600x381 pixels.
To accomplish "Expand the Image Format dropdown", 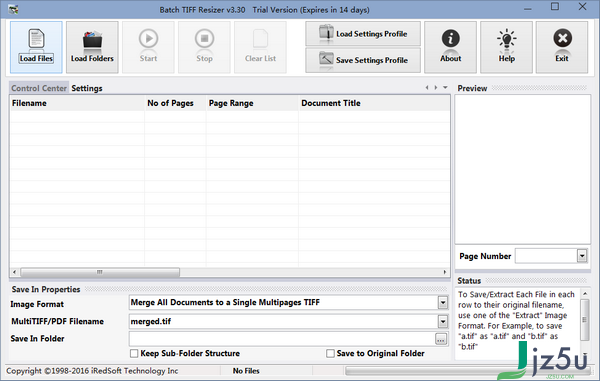I will pos(443,303).
